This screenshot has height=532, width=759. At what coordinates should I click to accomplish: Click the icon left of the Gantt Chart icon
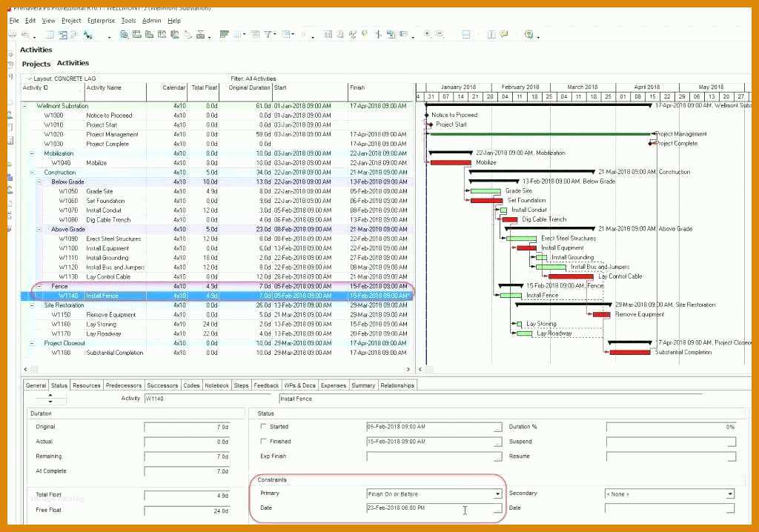pos(125,34)
